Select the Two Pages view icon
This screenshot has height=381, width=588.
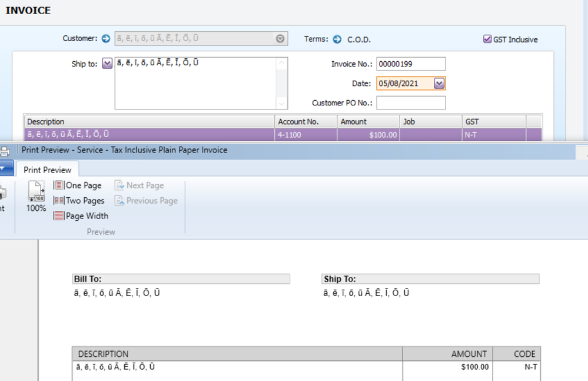point(59,201)
